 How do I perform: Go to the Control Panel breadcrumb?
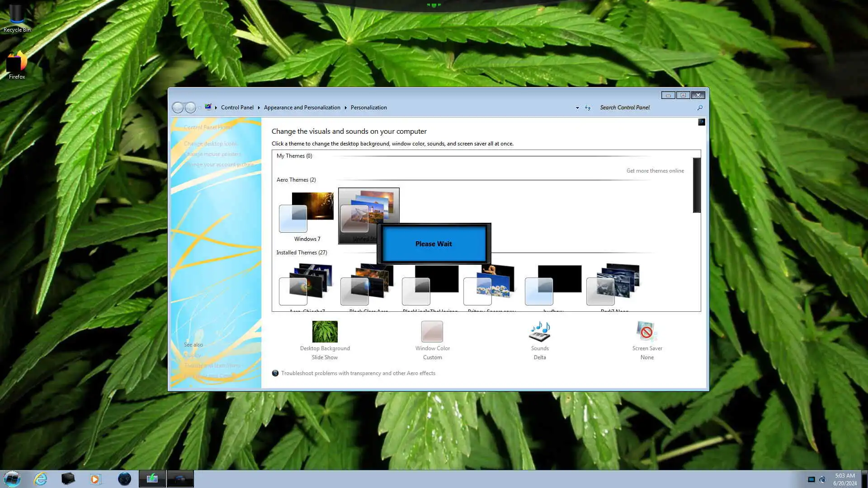(x=237, y=108)
